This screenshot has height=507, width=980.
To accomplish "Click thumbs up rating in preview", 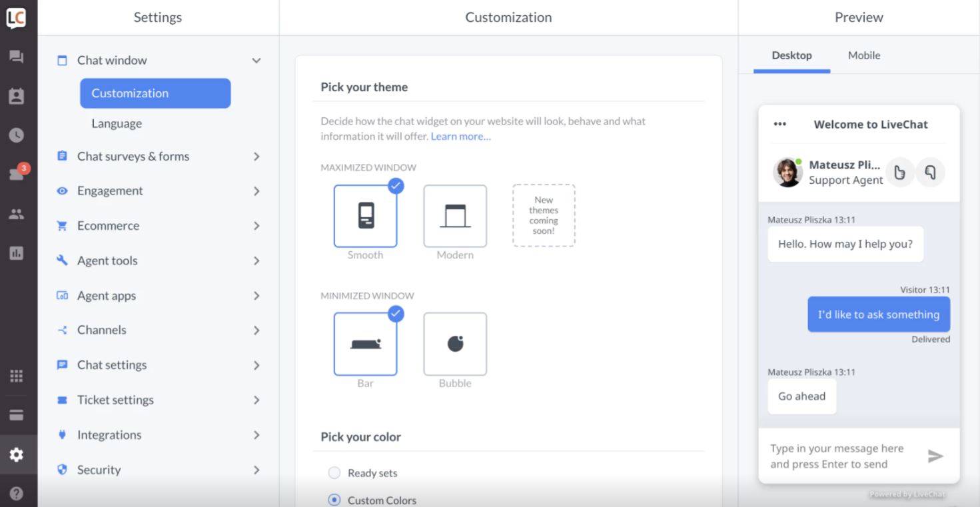I will click(x=899, y=173).
